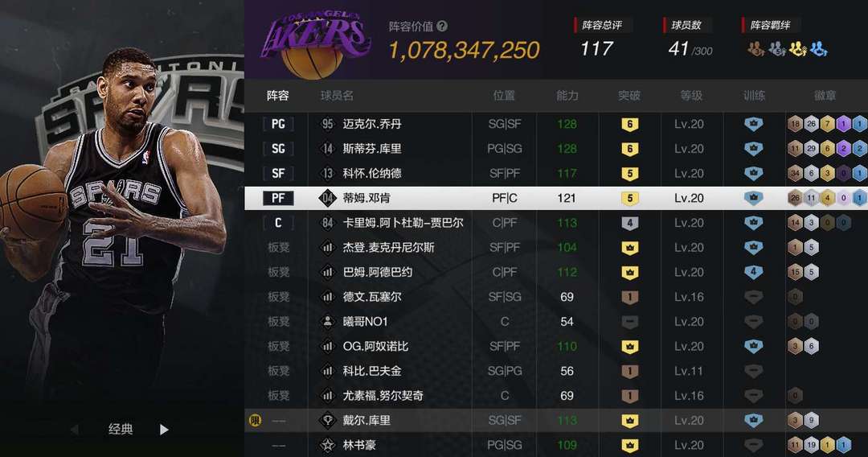The height and width of the screenshot is (457, 868).
Task: Sort by the 等级 column header
Action: 691,95
